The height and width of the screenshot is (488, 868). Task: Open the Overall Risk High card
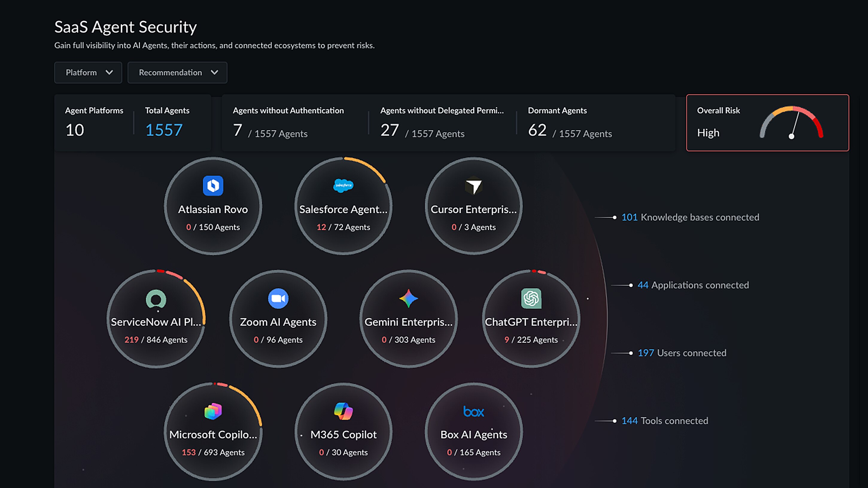pyautogui.click(x=767, y=123)
